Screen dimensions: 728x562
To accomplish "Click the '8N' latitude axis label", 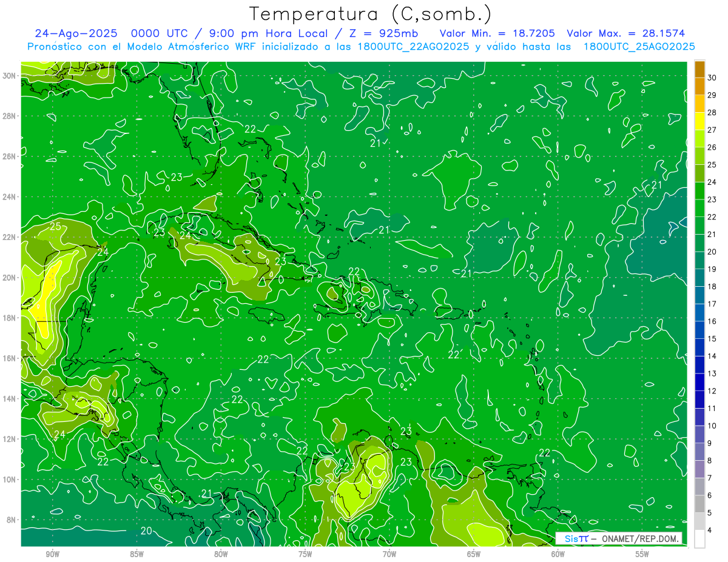I will pos(12,520).
